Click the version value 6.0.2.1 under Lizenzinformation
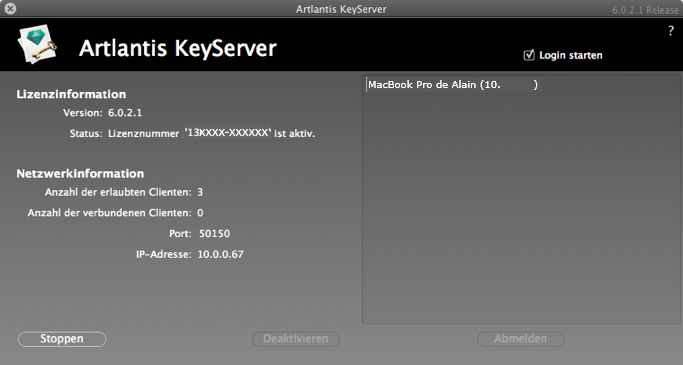The image size is (683, 365). (125, 113)
